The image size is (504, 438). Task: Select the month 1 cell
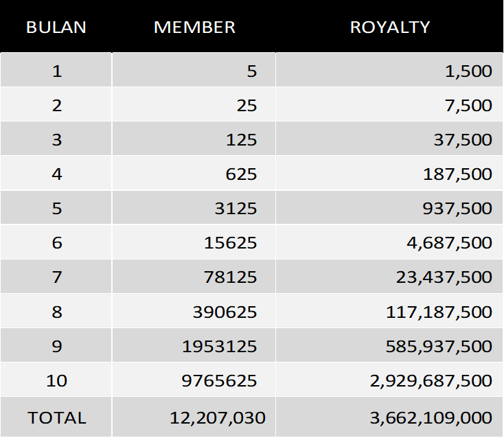click(x=56, y=71)
